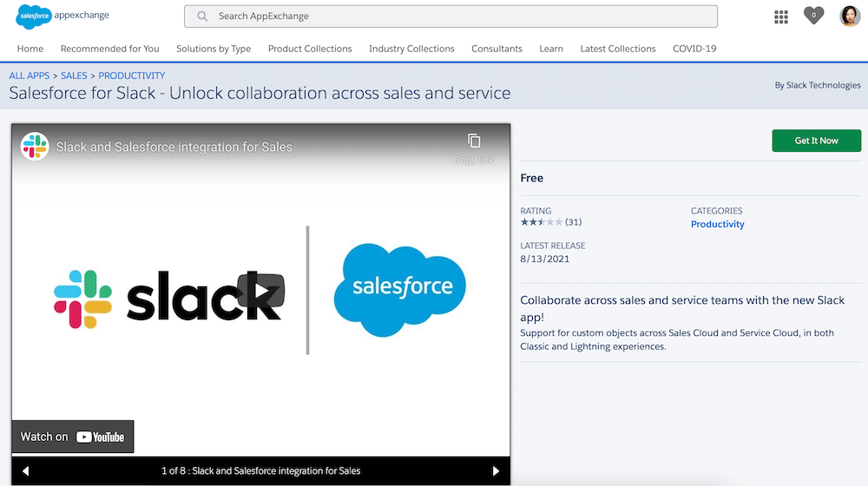
Task: Open the favorites heart icon
Action: (x=813, y=16)
